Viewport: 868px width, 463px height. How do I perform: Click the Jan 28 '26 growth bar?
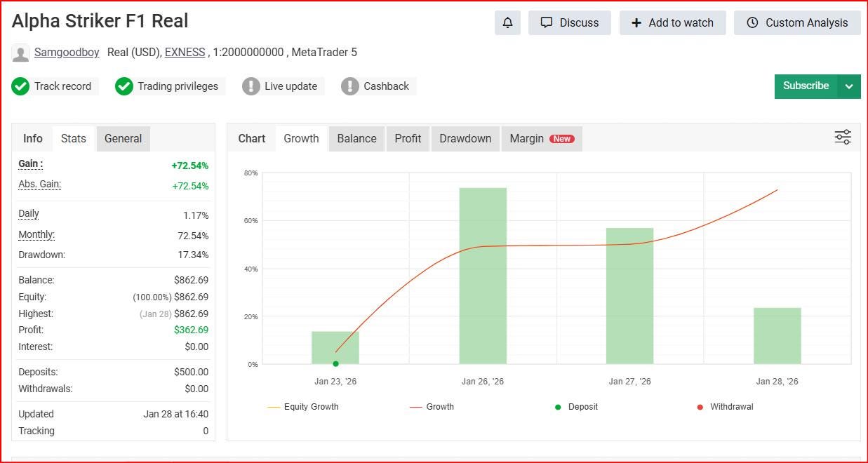pyautogui.click(x=777, y=336)
